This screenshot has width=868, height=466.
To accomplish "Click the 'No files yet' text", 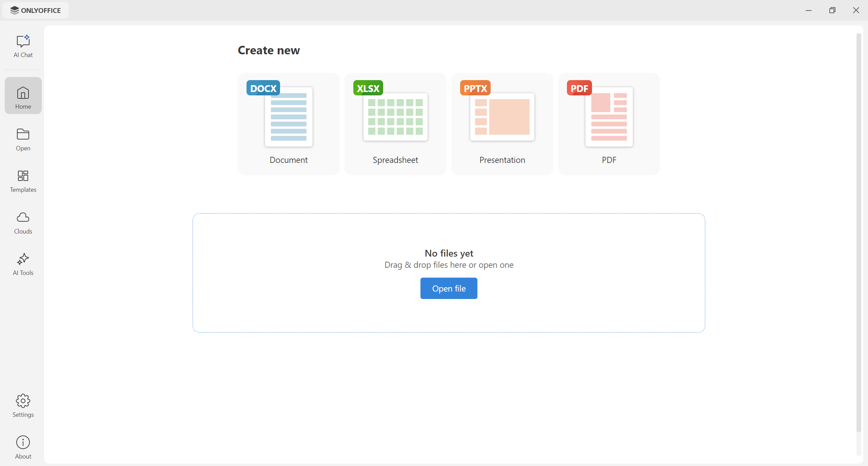I will (449, 253).
